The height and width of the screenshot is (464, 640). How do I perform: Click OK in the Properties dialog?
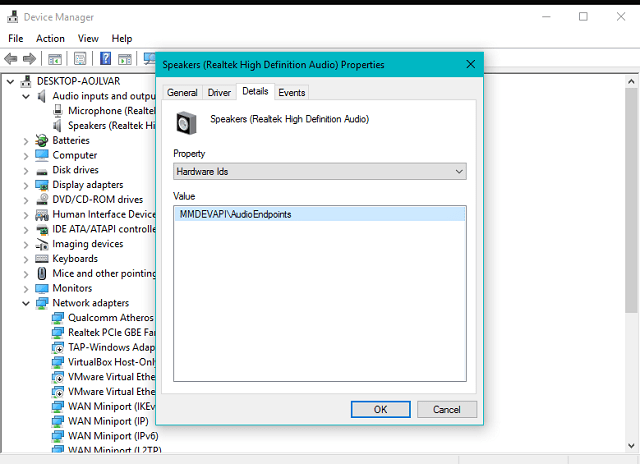(x=380, y=409)
